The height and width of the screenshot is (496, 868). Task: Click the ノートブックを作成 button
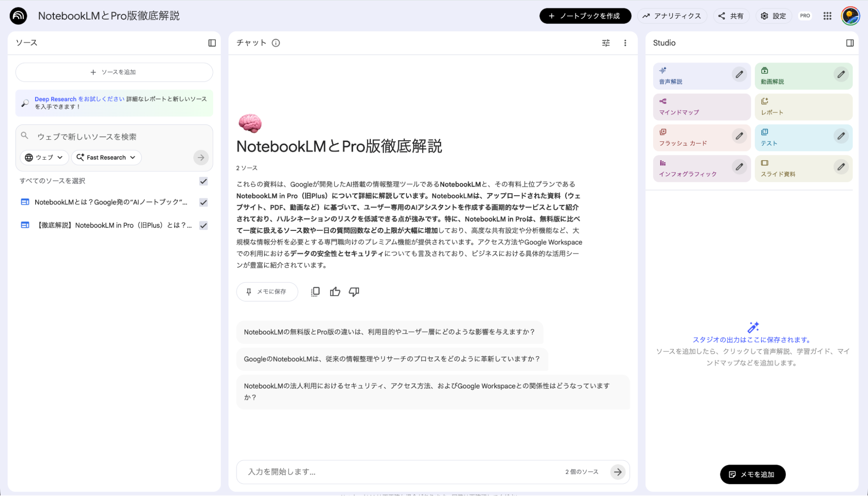(x=585, y=16)
